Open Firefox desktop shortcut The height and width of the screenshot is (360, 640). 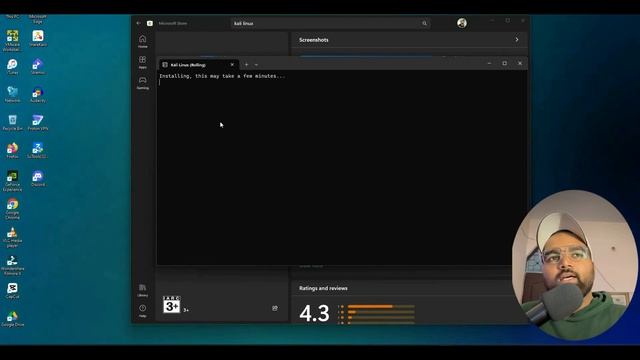coord(12,151)
